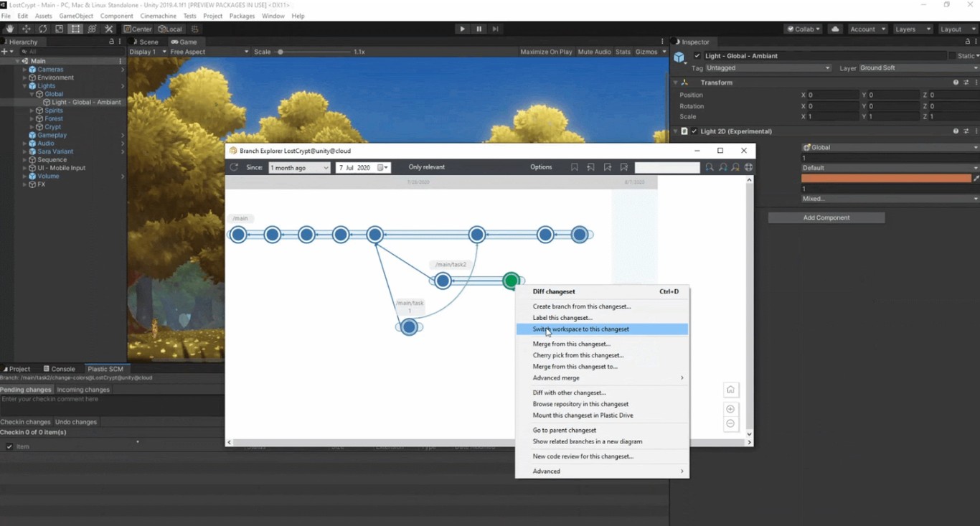
Task: Click the zoom-to-fit globe icon in Branch Explorer
Action: [x=748, y=166]
